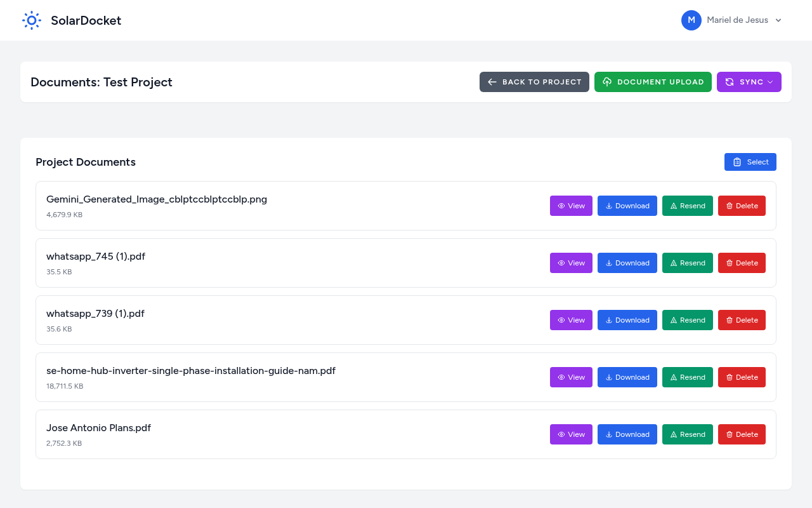
Task: View the Gemini_Generated_Image png file
Action: click(571, 206)
